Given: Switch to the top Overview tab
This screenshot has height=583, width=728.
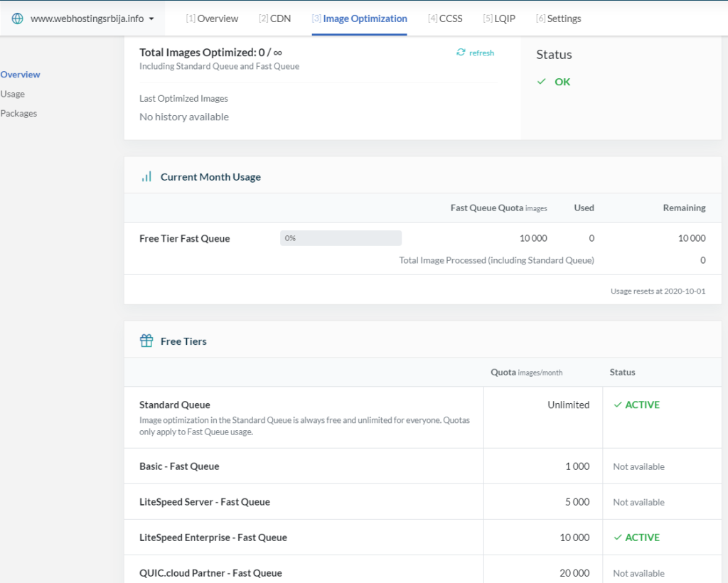Looking at the screenshot, I should click(x=212, y=18).
